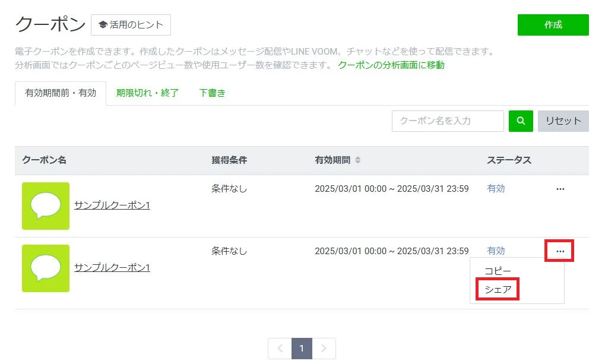This screenshot has width=605, height=364.
Task: Click the クーポン page heading
Action: (50, 24)
